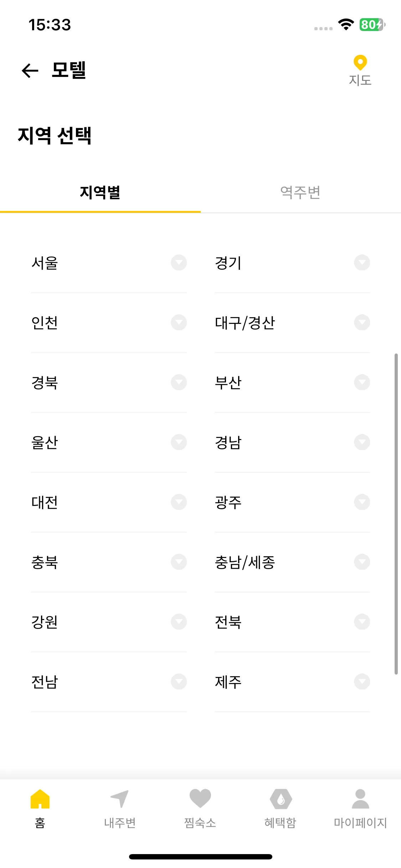
Task: Expand the 제주 region arrow
Action: 362,682
